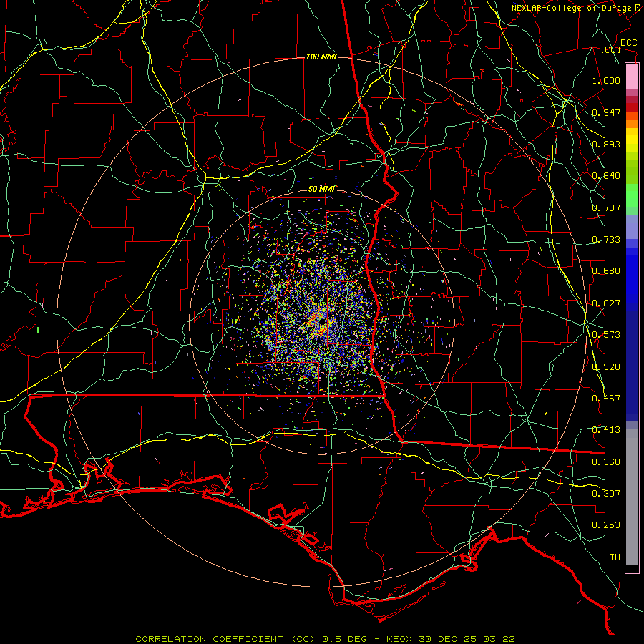This screenshot has width=644, height=644.
Task: Click the pink swatch at top of color scale
Action: pos(632,76)
